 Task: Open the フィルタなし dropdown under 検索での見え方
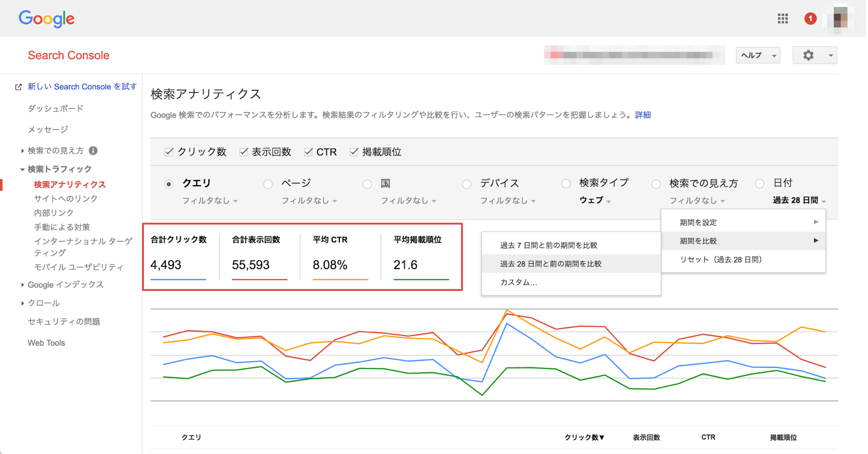point(697,201)
